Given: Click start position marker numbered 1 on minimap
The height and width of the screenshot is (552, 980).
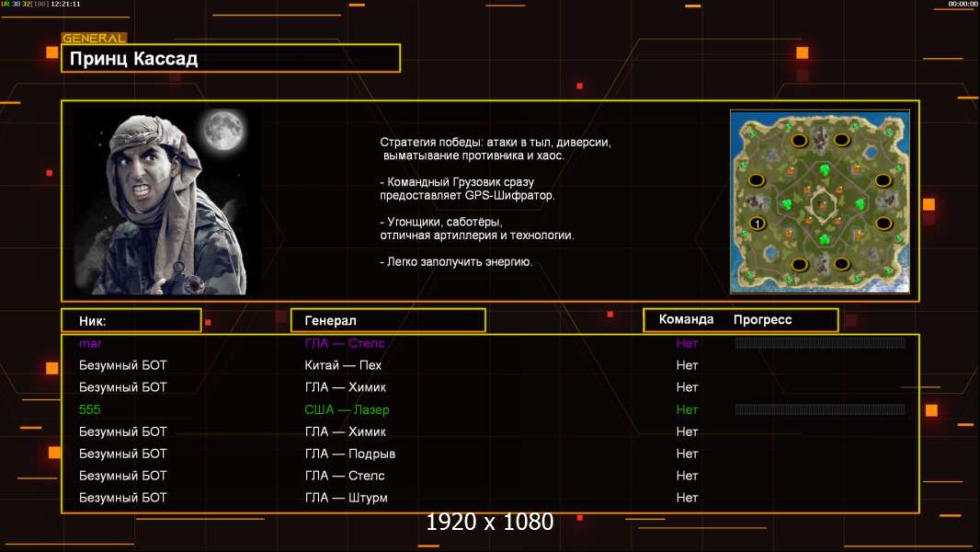Looking at the screenshot, I should (x=757, y=224).
